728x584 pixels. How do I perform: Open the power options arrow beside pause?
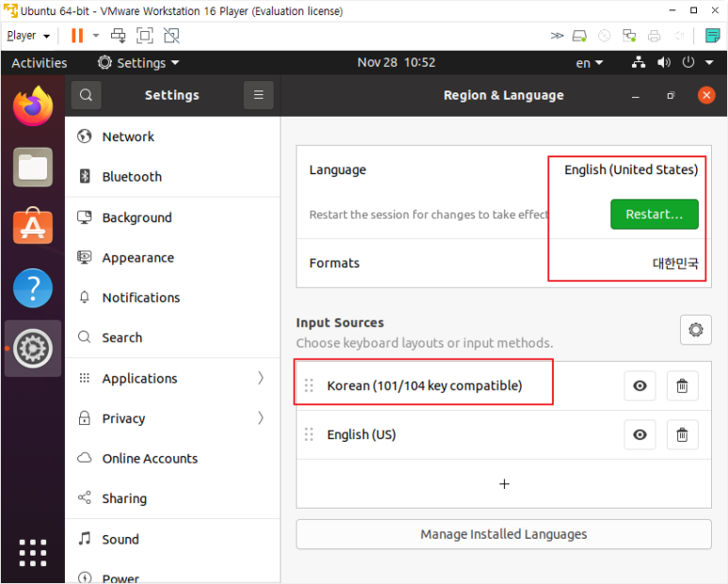tap(96, 35)
